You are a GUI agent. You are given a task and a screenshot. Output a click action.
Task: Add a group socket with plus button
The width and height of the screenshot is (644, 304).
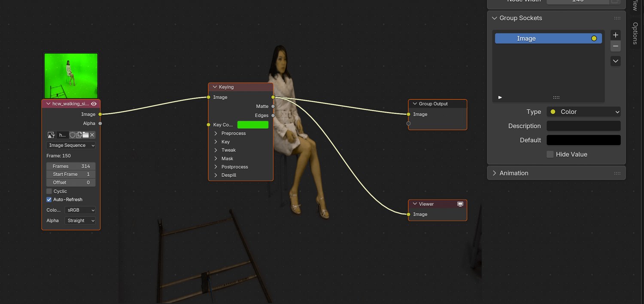(x=616, y=35)
